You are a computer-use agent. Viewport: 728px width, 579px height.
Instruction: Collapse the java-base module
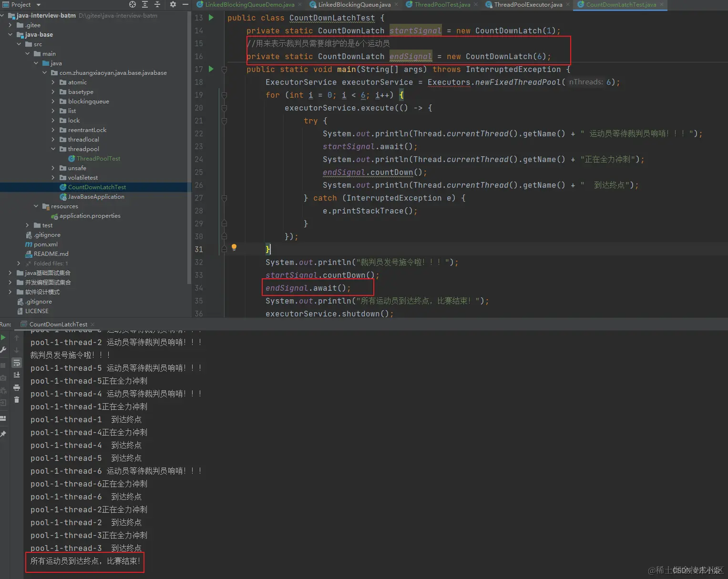(10, 35)
